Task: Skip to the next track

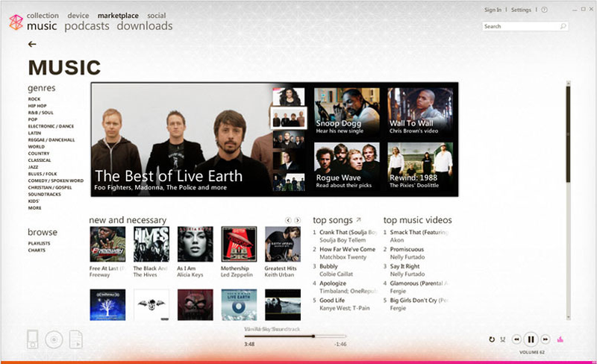Action: click(x=546, y=339)
